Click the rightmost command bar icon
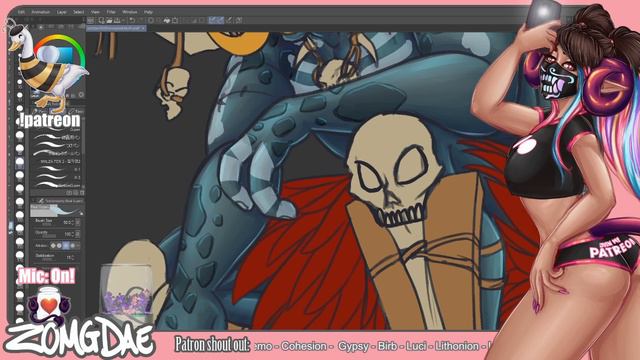640x360 pixels. tap(239, 20)
